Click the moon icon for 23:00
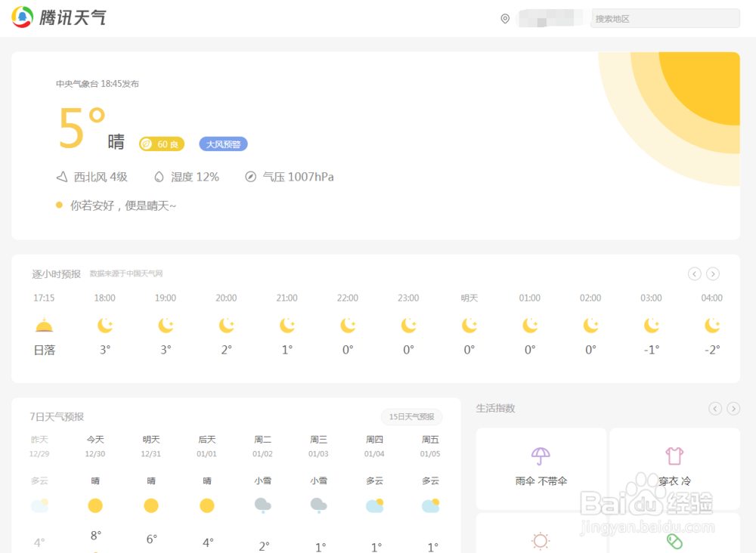This screenshot has width=756, height=553. (408, 326)
